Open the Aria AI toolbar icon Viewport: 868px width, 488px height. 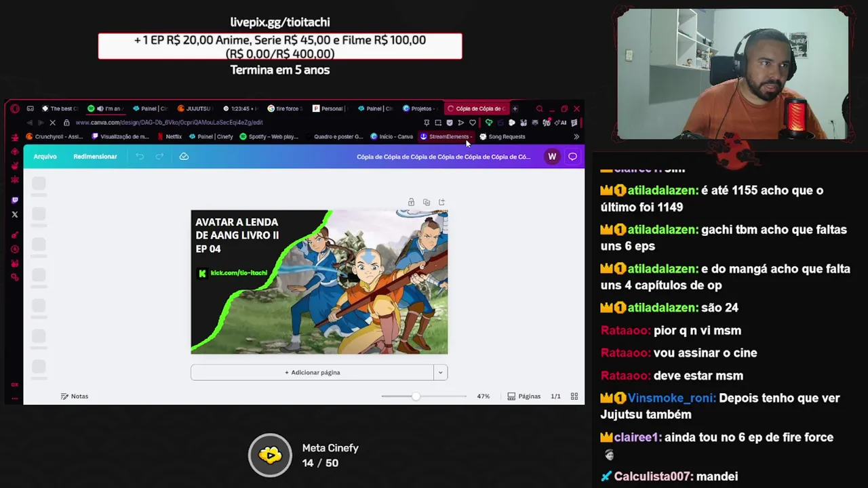tap(562, 123)
